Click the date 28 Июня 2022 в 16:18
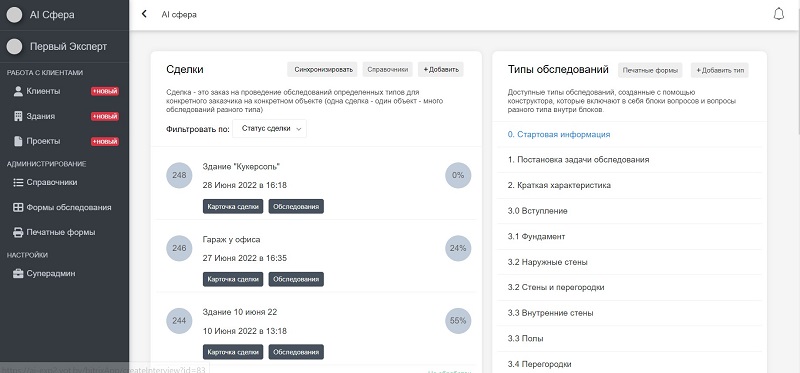 (x=245, y=185)
